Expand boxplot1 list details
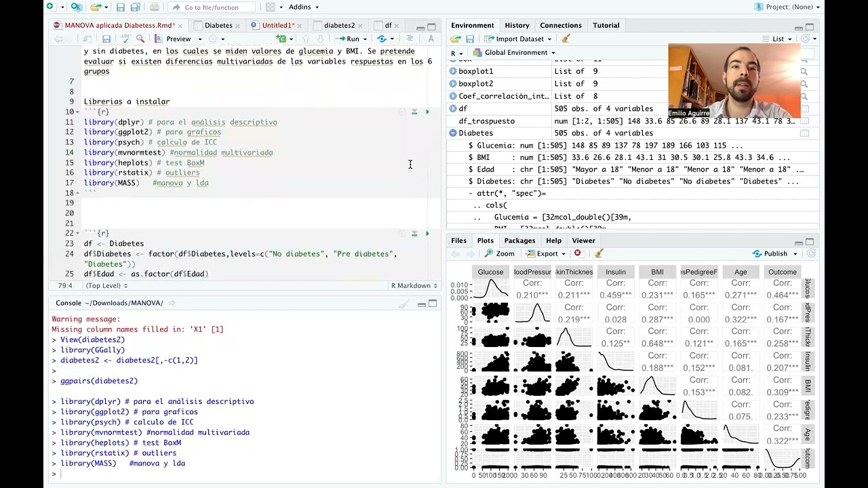This screenshot has height=488, width=868. [x=452, y=71]
